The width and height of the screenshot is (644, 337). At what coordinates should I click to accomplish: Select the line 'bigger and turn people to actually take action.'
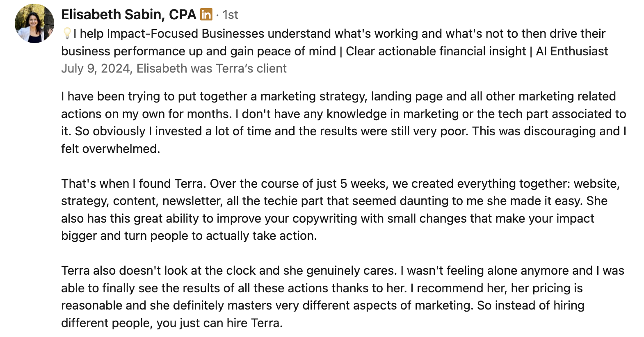pyautogui.click(x=189, y=236)
